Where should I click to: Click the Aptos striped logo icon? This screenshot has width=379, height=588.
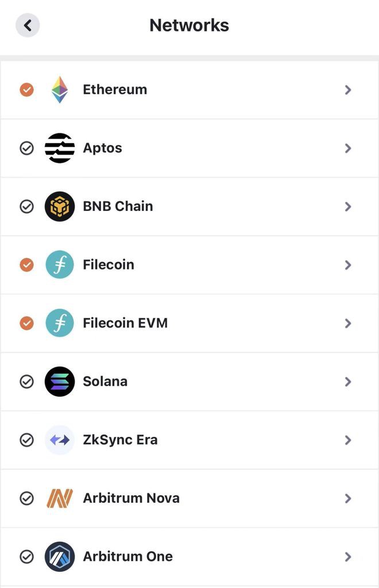coord(60,148)
